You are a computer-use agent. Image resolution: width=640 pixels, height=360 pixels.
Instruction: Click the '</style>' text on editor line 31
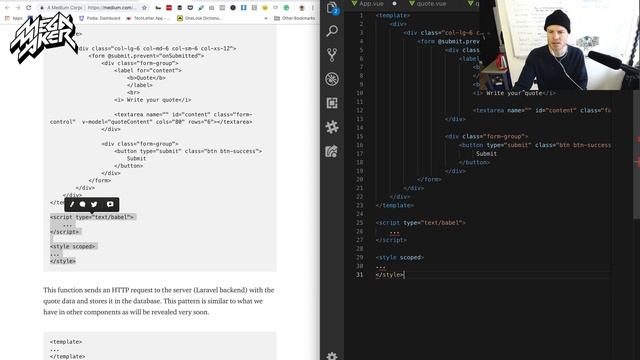[390, 275]
